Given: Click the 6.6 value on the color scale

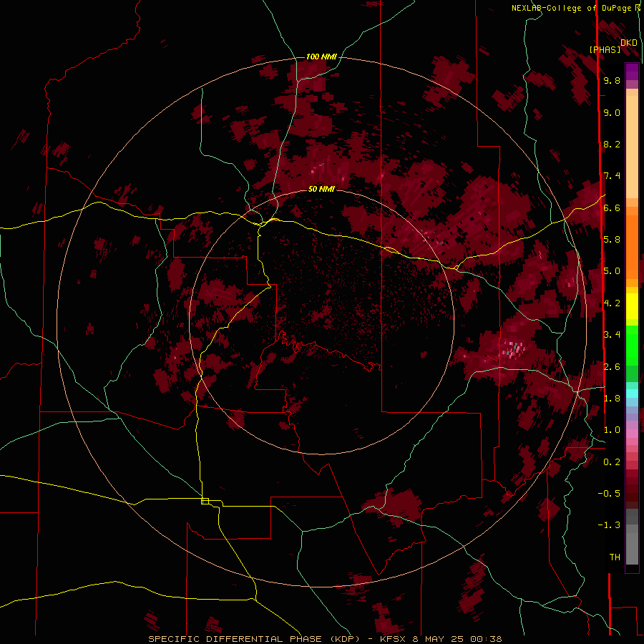Looking at the screenshot, I should point(612,208).
